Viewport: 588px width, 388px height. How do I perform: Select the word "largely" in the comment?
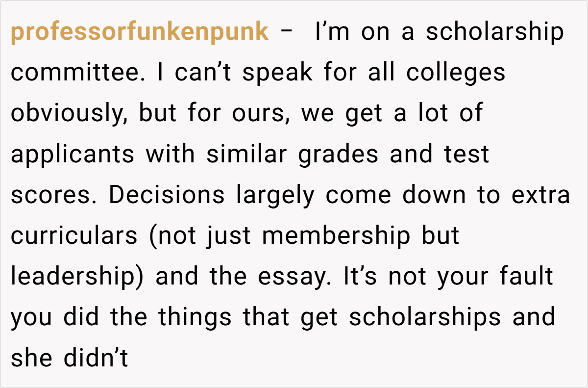click(275, 195)
